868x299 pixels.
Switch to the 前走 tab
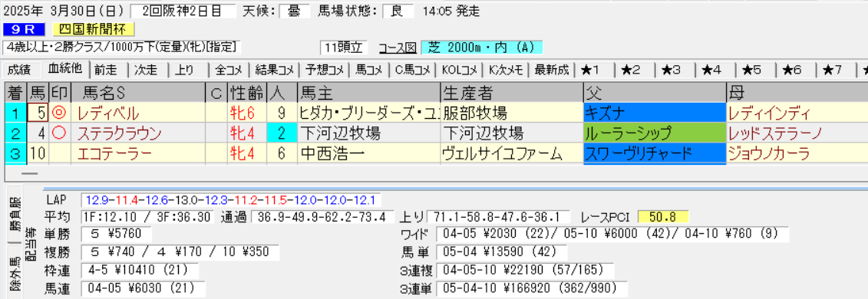[x=106, y=70]
